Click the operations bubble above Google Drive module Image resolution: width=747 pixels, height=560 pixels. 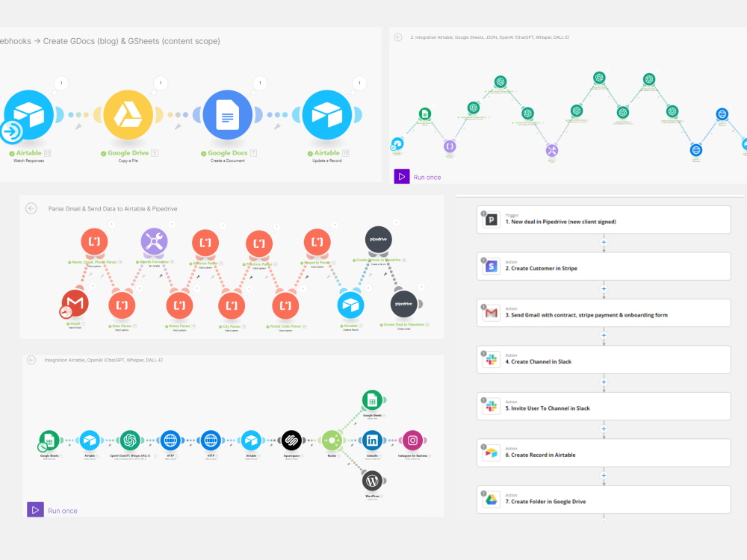pos(161,84)
